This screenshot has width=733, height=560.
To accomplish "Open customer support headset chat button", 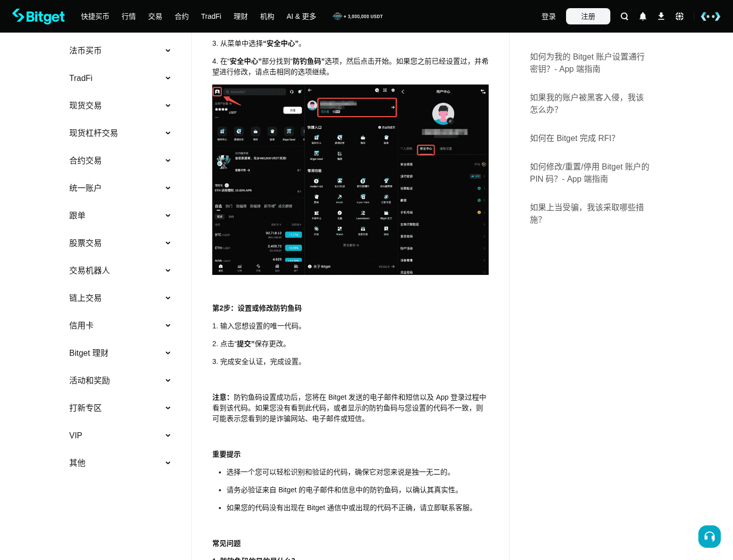I will click(x=710, y=537).
